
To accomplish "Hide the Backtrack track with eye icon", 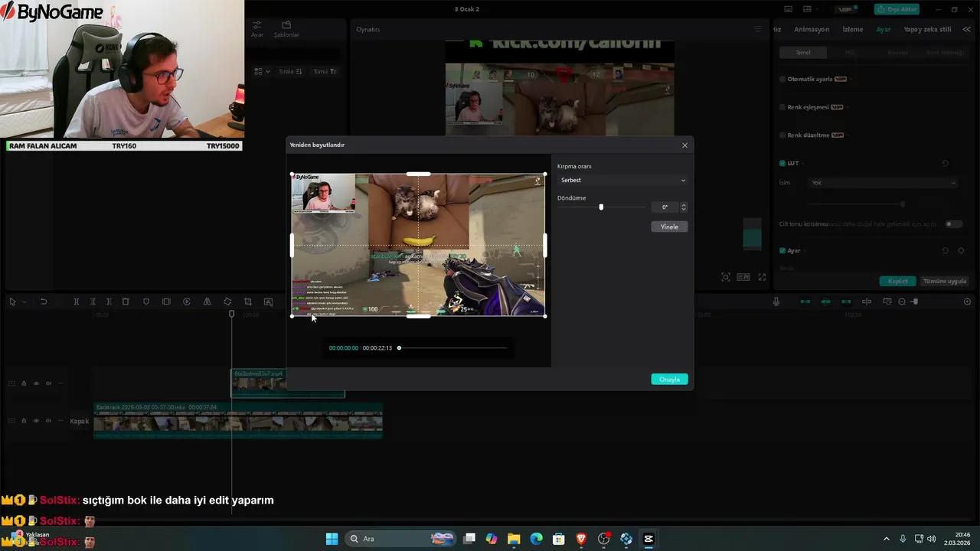I will pos(36,421).
